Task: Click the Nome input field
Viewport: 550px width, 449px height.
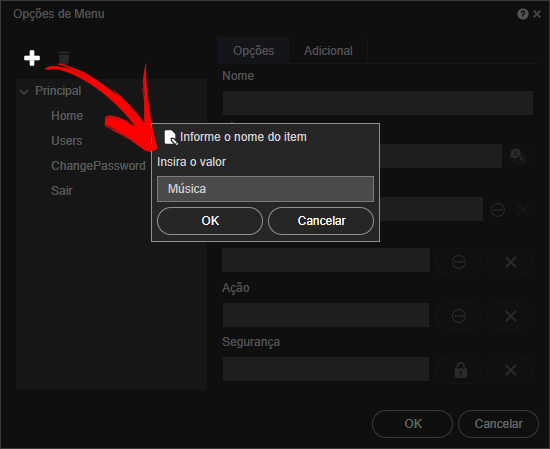Action: tap(378, 103)
